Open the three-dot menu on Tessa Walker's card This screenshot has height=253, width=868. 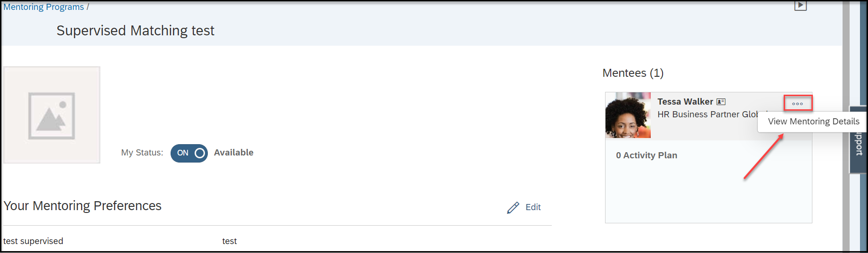[798, 103]
